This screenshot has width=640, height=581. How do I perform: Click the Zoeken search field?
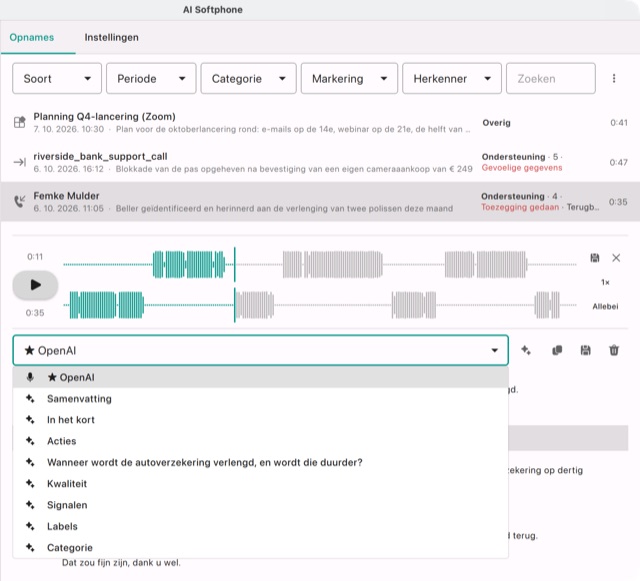551,78
